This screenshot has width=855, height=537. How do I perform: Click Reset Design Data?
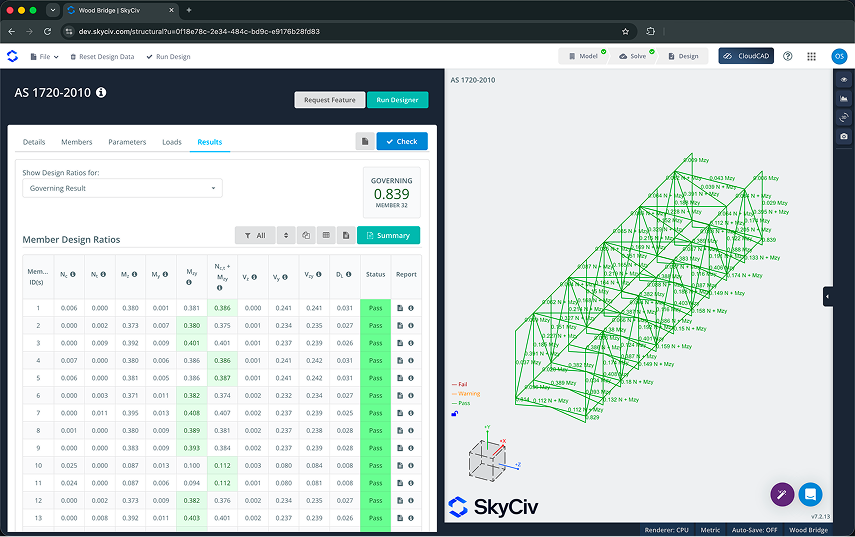click(x=102, y=57)
